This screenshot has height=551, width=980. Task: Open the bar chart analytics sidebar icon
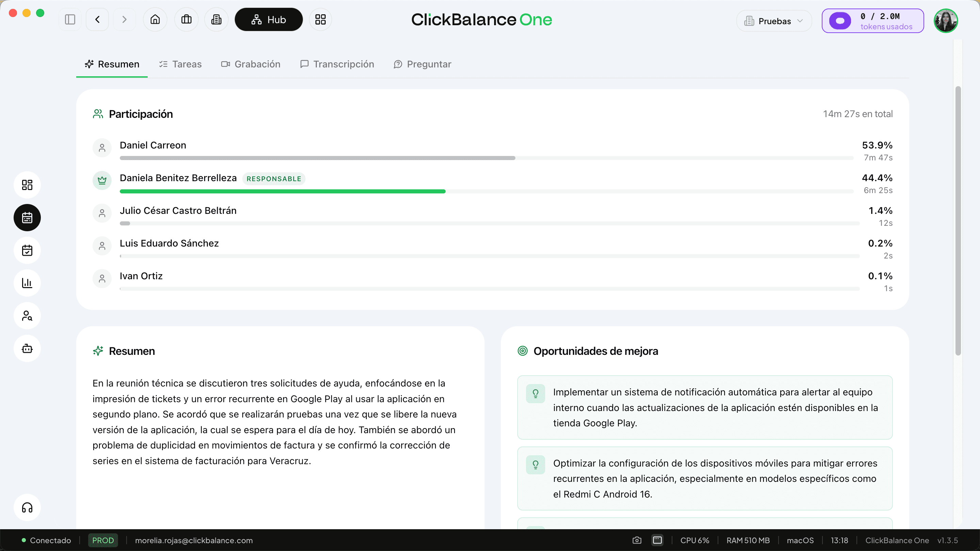27,283
